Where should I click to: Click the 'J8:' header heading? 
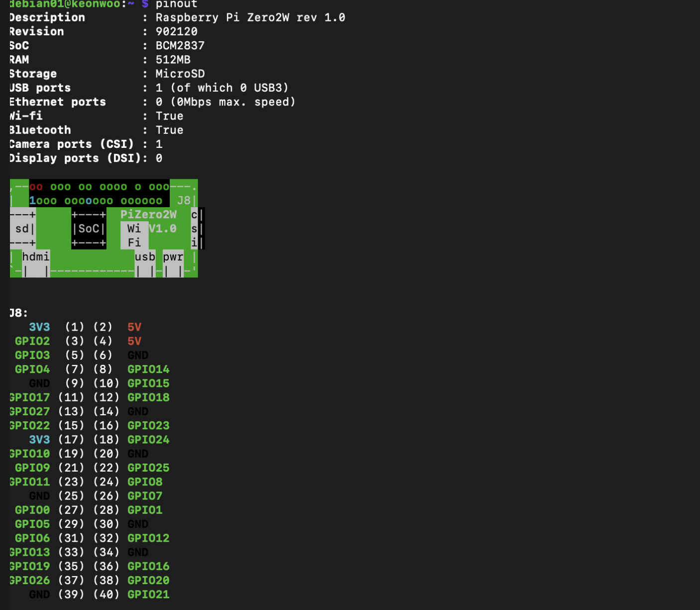[x=18, y=313]
